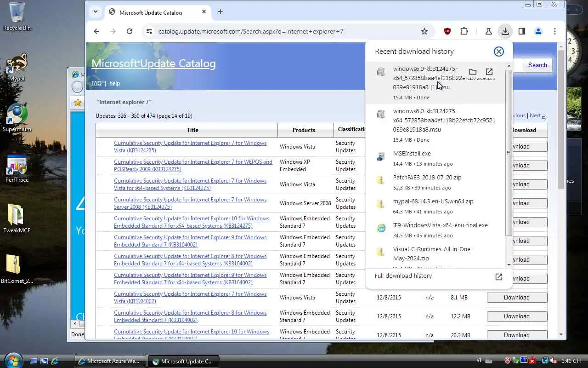Open full download history external-link icon

[498, 277]
